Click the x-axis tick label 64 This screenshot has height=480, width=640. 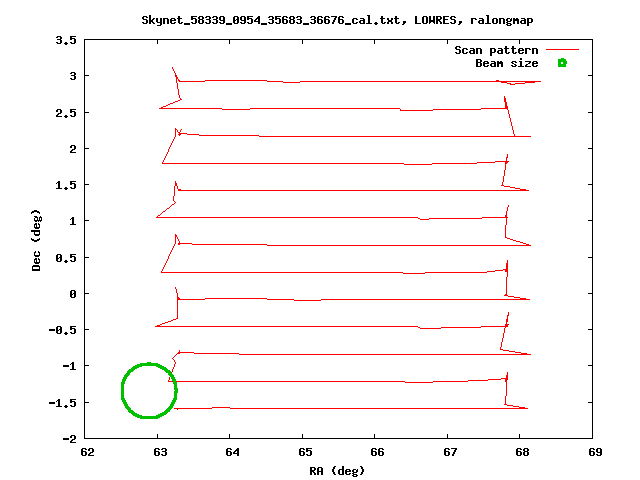click(x=233, y=452)
